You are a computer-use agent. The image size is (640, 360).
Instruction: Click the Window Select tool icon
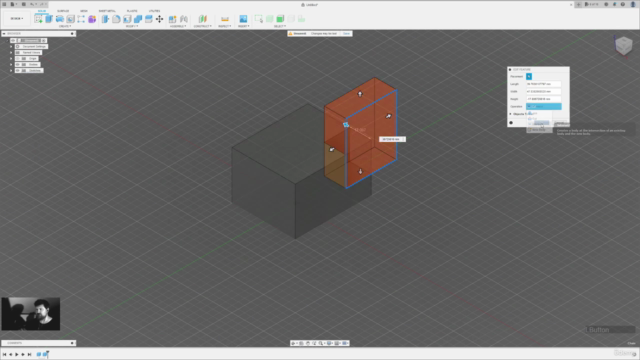(258, 19)
